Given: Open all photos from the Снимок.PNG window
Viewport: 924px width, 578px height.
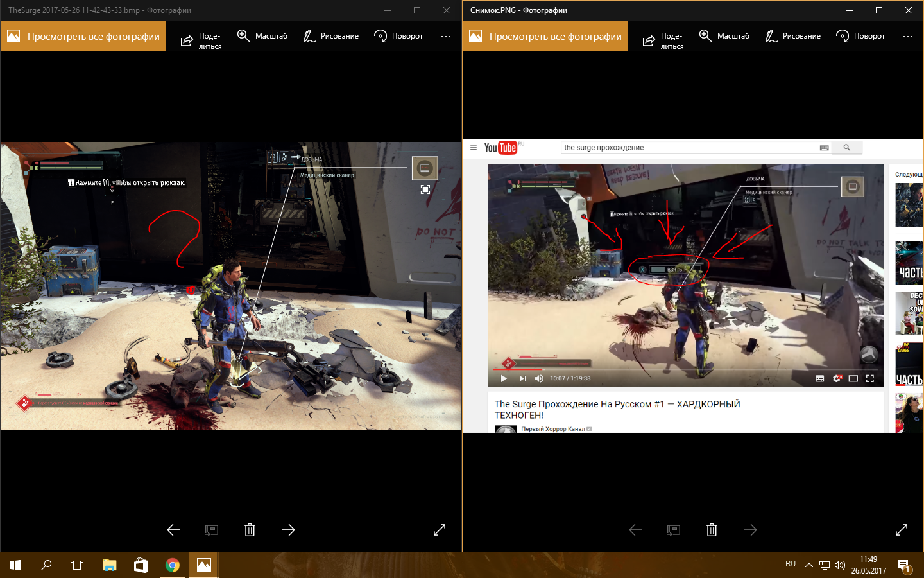Looking at the screenshot, I should (x=545, y=36).
